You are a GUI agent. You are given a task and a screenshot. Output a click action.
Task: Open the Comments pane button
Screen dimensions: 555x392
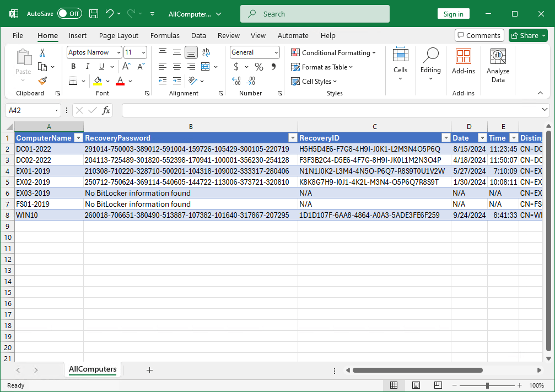[x=479, y=35]
